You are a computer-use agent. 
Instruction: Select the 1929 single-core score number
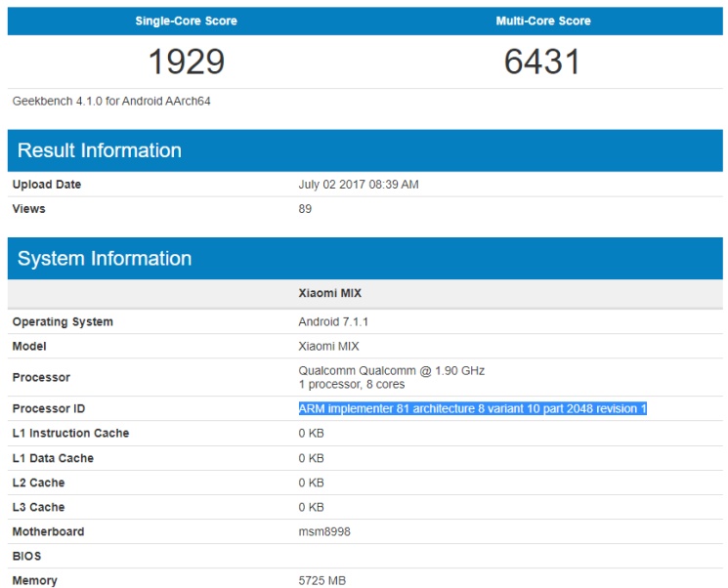tap(186, 62)
